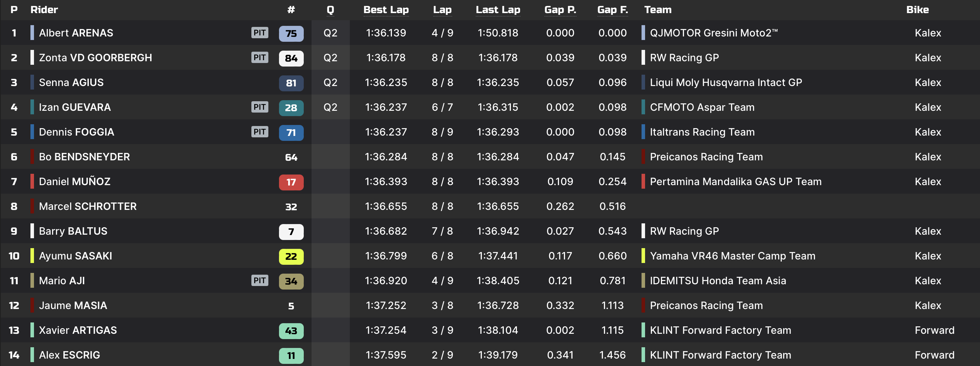The image size is (980, 366).
Task: Sort by the Last Lap column header
Action: [497, 10]
